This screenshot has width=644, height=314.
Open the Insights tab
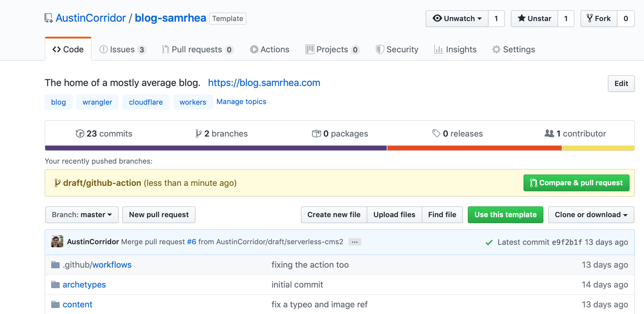pos(455,49)
